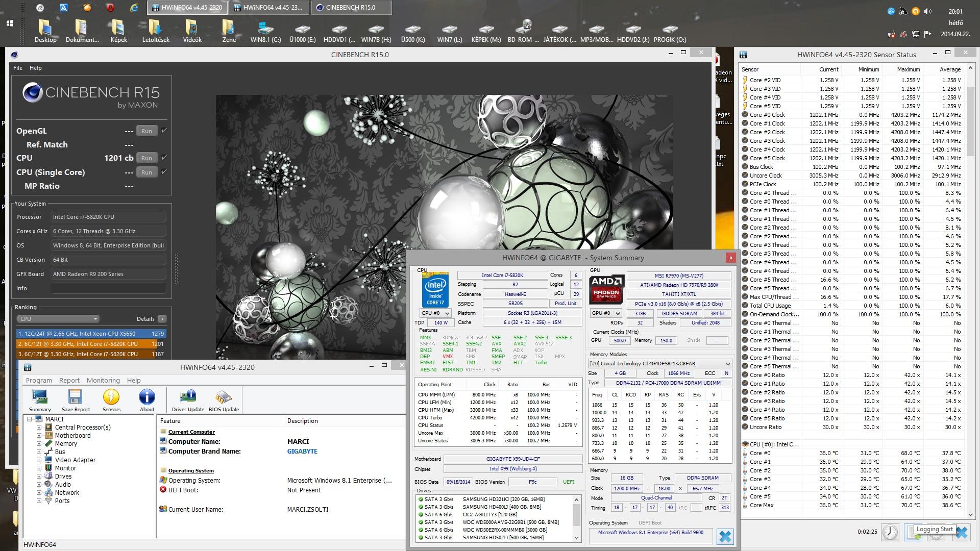Open the WIN8.1 (C:) drive icon
Image resolution: width=980 pixels, height=551 pixels.
(265, 31)
